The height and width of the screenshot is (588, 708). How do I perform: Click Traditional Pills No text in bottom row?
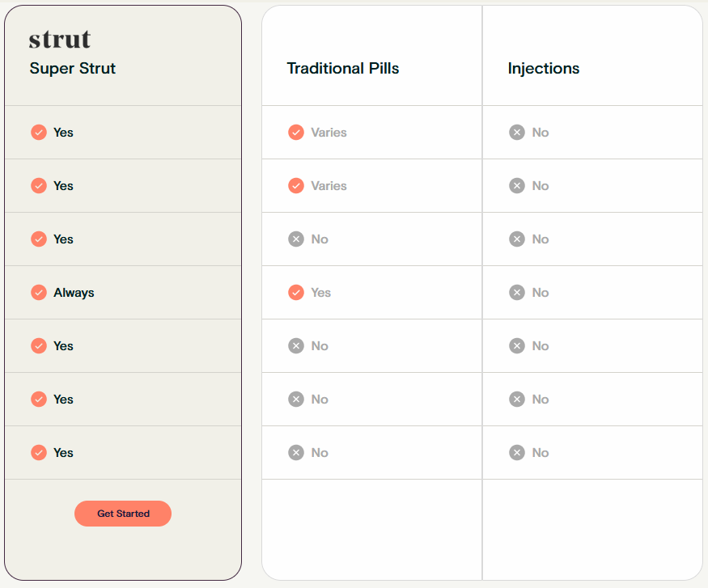point(320,452)
